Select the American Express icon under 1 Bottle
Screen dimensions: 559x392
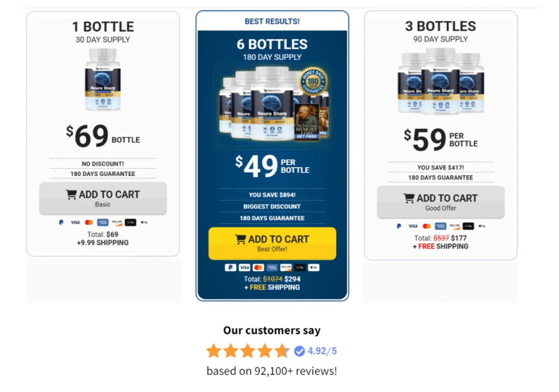click(x=103, y=223)
